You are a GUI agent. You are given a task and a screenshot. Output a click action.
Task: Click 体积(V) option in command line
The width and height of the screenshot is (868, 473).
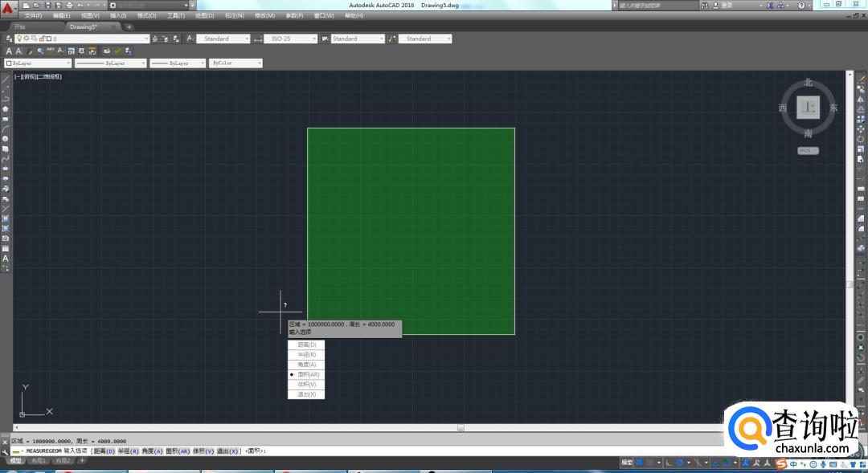tap(203, 451)
